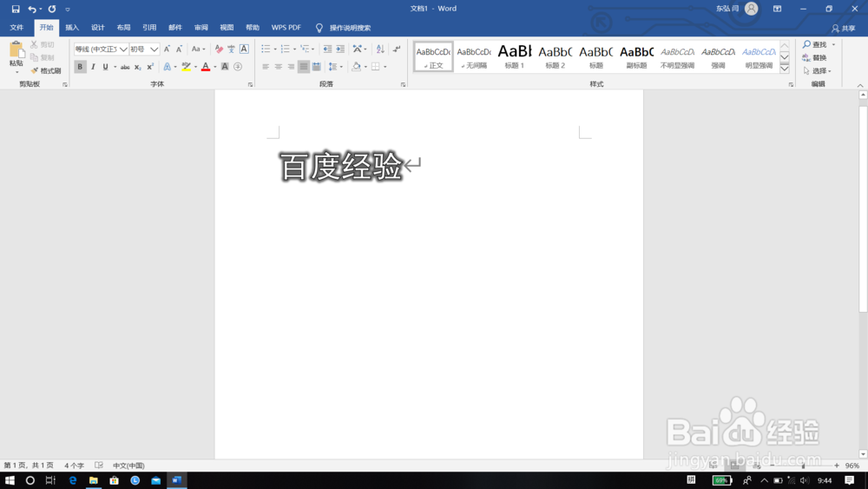
Task: Switch to 插入 tab
Action: pos(72,28)
